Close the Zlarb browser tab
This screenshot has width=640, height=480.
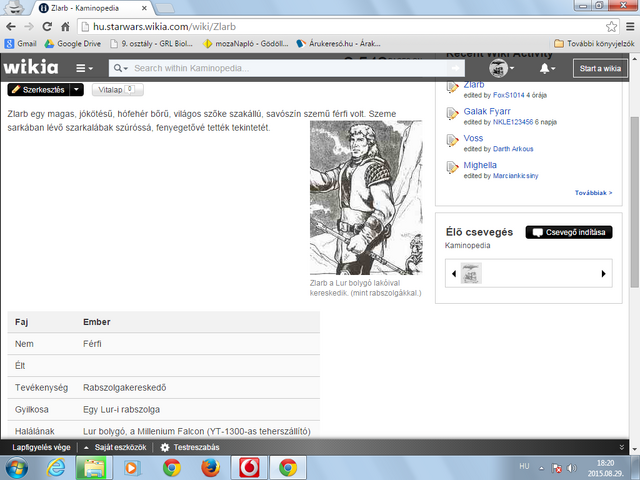[144, 8]
